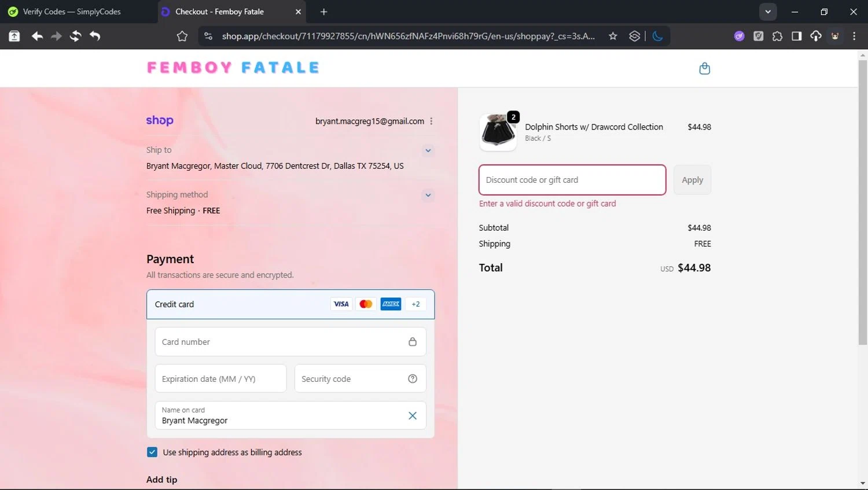Screen dimensions: 868x490
Task: Click the scrollbar down arrow
Action: click(863, 484)
